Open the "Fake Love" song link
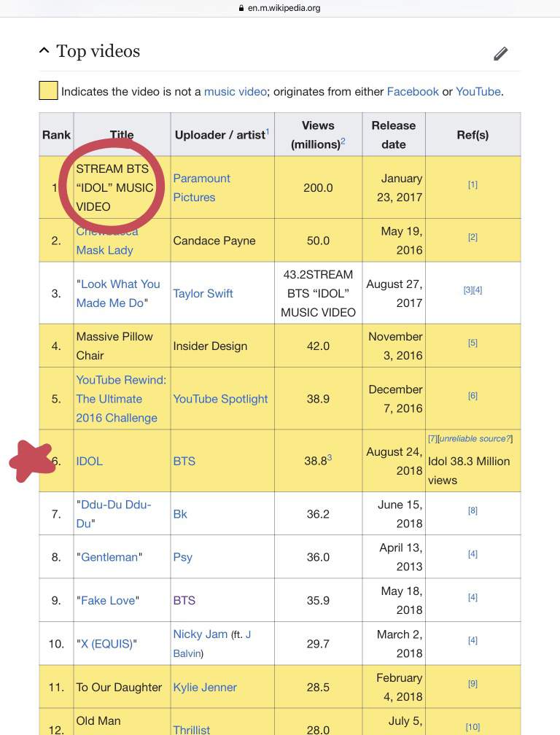 (108, 601)
